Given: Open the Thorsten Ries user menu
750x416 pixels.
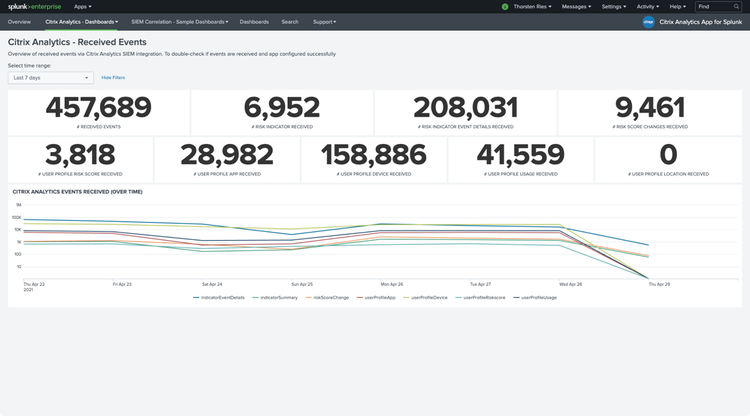Looking at the screenshot, I should tap(532, 7).
